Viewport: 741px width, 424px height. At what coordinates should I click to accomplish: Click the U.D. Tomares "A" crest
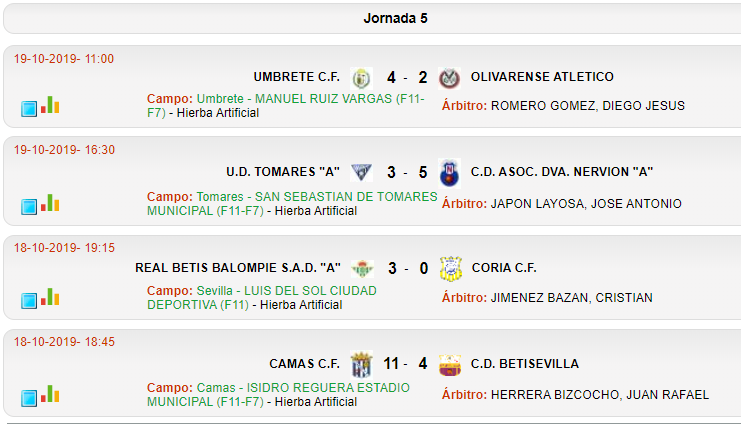[362, 173]
